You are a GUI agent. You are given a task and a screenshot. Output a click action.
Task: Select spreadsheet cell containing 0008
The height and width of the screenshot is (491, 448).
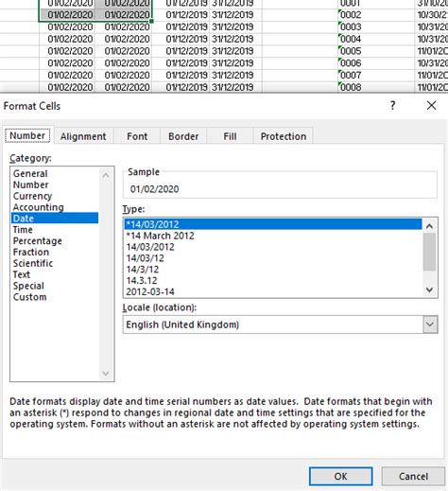click(376, 87)
